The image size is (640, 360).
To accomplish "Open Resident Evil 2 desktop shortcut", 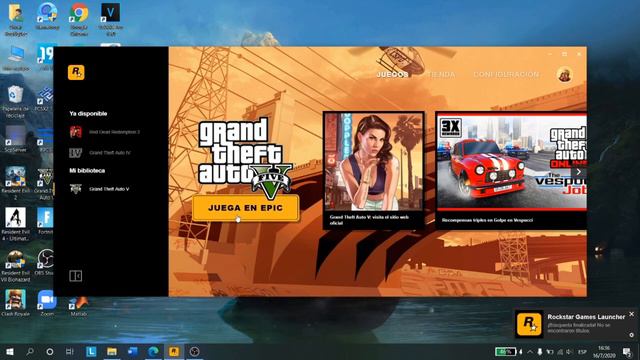I will (16, 183).
